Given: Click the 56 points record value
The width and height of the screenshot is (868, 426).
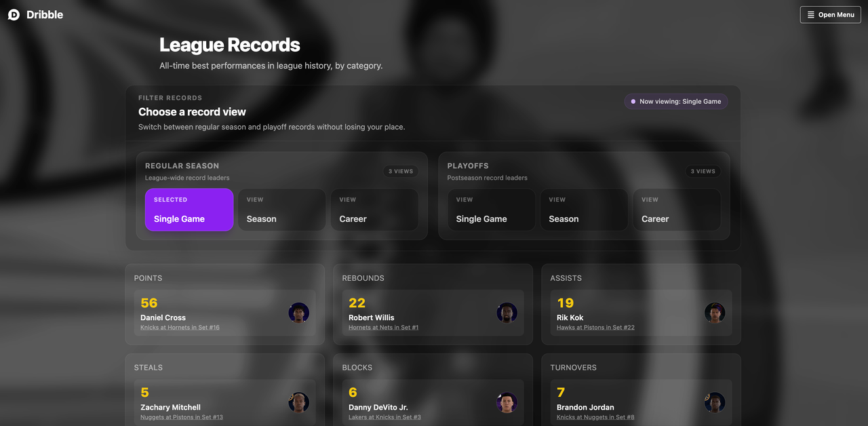Looking at the screenshot, I should (149, 303).
